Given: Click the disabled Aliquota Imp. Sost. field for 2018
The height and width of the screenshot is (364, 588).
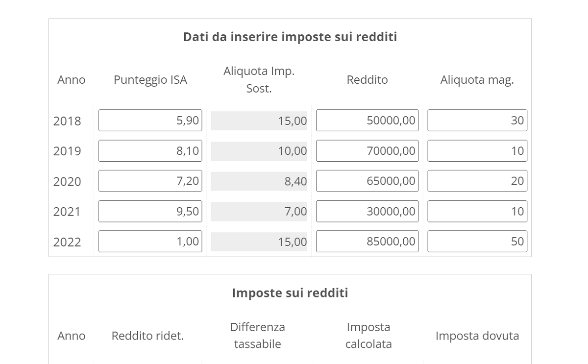Looking at the screenshot, I should [259, 121].
